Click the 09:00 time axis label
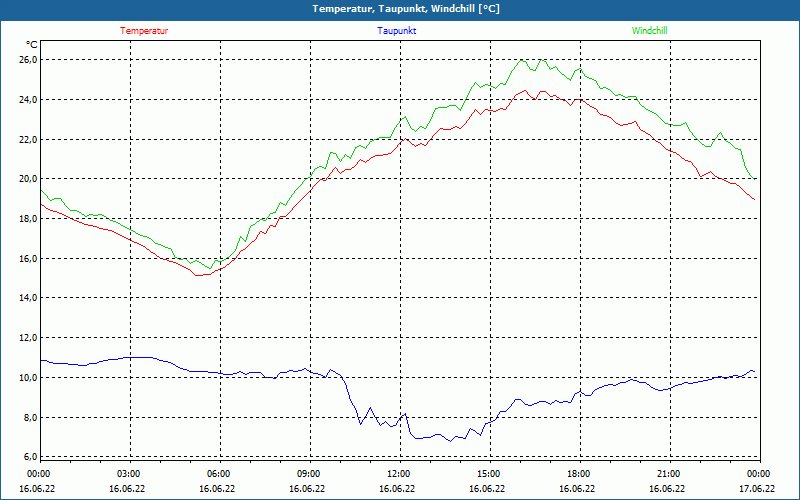This screenshot has width=800, height=500. [x=308, y=474]
